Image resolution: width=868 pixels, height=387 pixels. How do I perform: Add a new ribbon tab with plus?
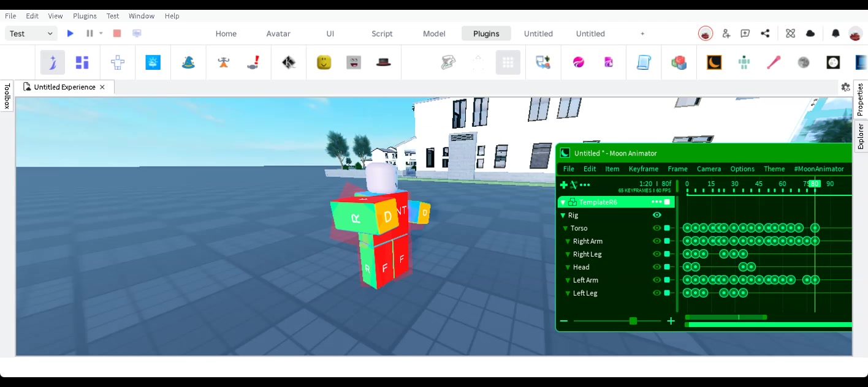642,34
